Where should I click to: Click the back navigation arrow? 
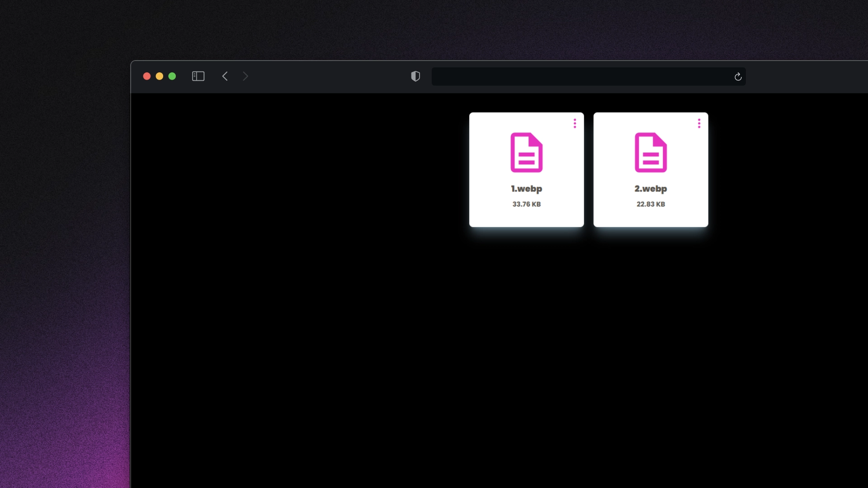225,76
